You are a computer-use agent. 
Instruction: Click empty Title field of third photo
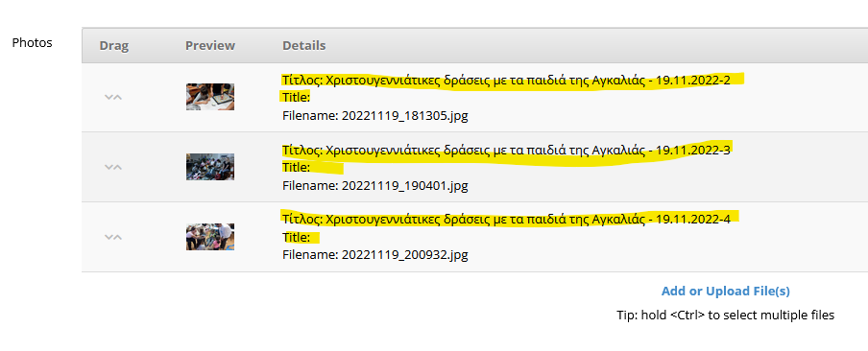[x=296, y=238]
